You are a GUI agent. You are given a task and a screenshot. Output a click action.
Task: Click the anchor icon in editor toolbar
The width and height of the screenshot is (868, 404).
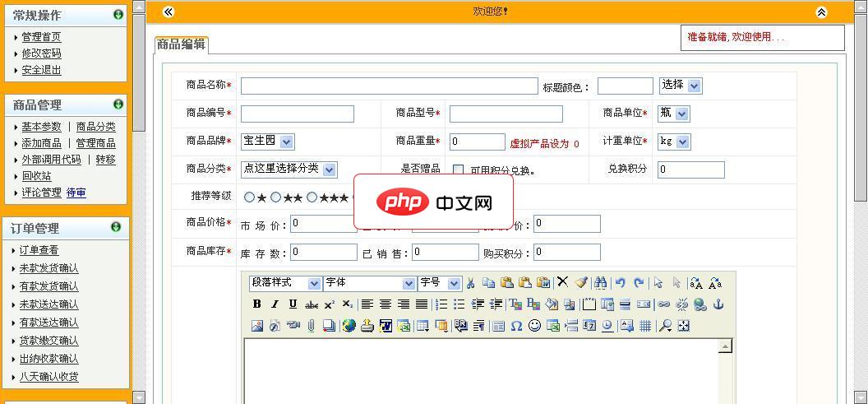tap(718, 304)
